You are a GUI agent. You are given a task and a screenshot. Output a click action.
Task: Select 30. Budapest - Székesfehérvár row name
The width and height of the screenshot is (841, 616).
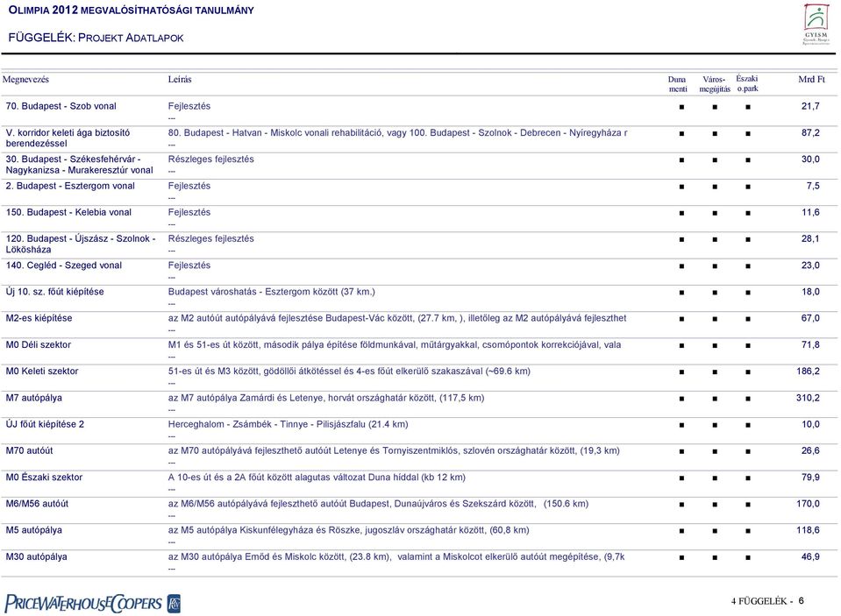point(80,165)
